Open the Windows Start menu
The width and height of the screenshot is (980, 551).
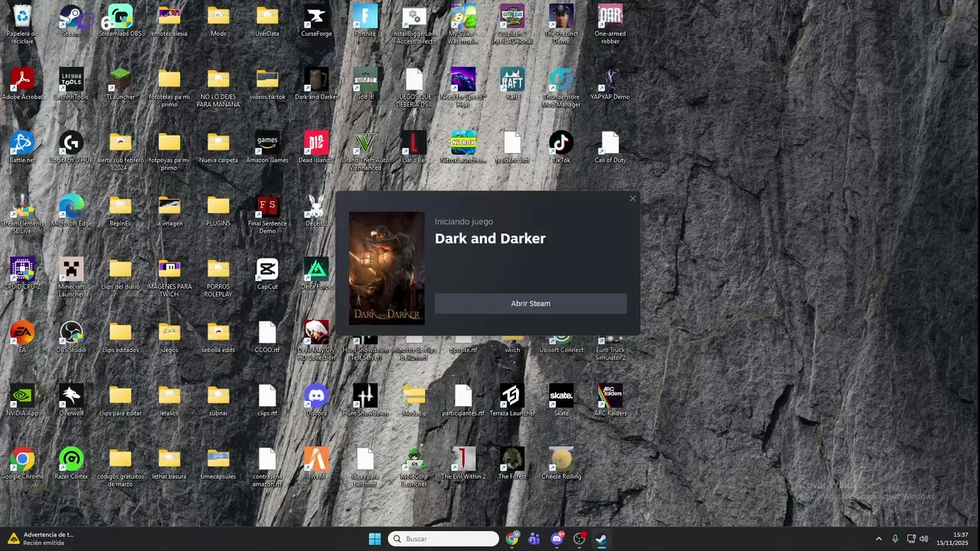pyautogui.click(x=374, y=539)
